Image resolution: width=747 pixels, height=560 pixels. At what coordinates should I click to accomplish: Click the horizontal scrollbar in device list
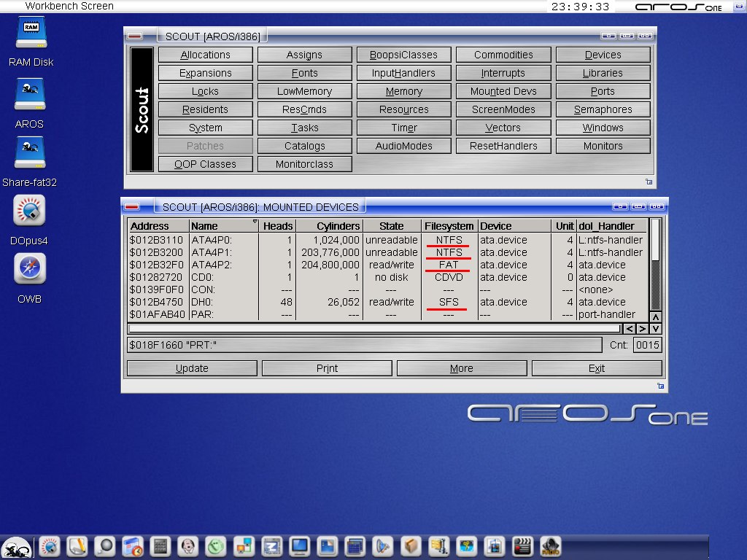point(374,329)
